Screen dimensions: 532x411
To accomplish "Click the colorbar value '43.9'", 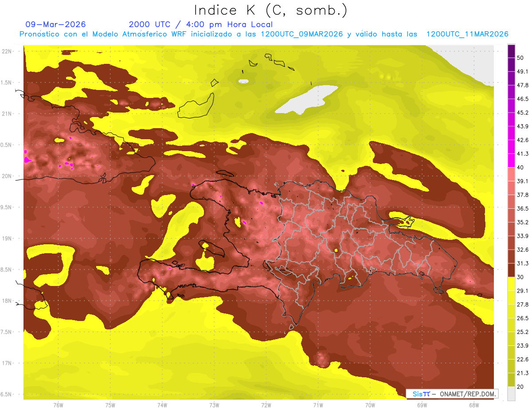I will [x=523, y=126].
